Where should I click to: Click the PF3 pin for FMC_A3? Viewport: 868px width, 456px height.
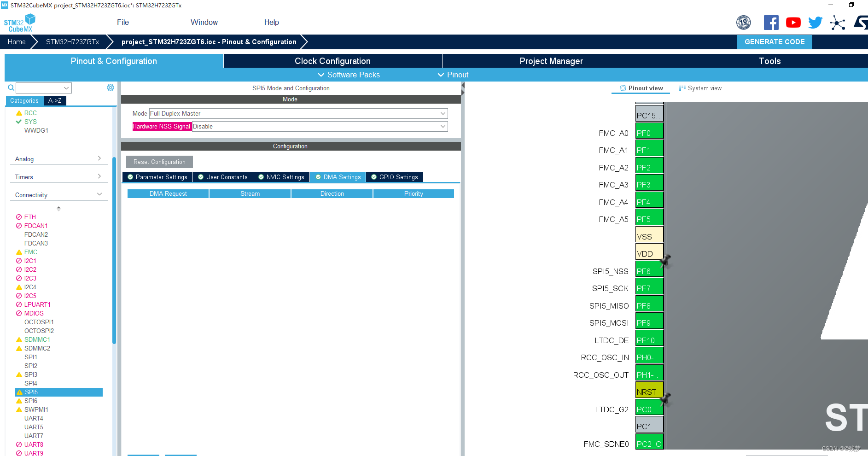point(649,182)
